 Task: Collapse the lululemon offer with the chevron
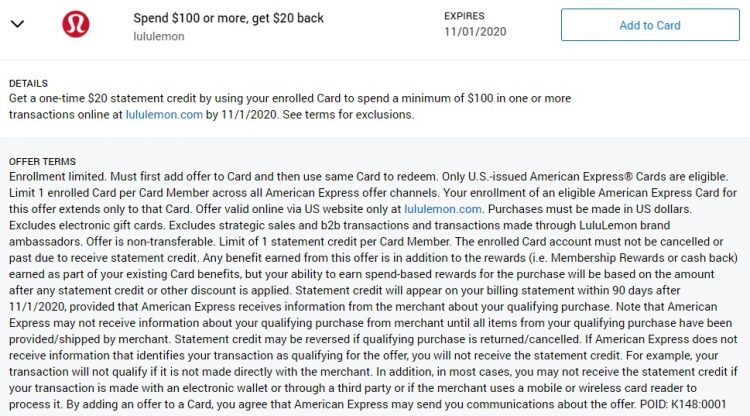pyautogui.click(x=17, y=24)
